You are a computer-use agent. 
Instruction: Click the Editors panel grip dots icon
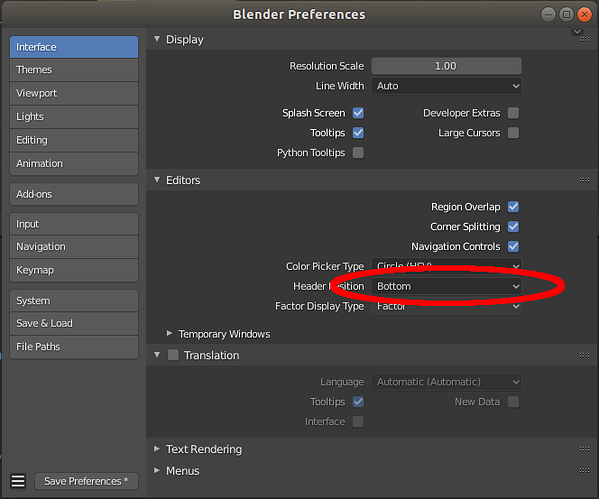pyautogui.click(x=584, y=180)
